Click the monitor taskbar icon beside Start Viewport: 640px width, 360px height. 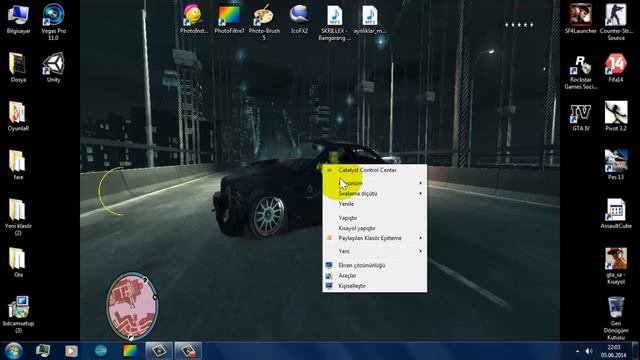tap(42, 351)
